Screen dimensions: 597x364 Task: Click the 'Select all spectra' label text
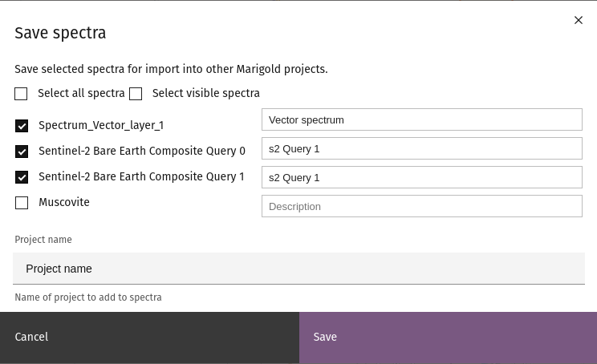(x=81, y=94)
